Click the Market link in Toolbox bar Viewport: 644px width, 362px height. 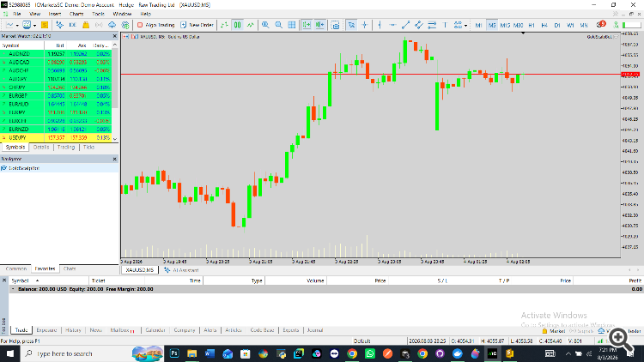(554, 331)
